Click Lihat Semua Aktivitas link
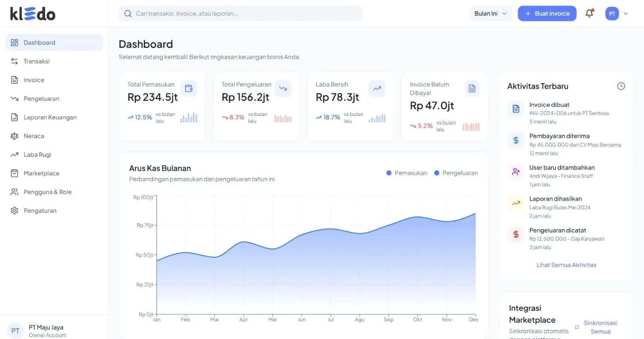Image resolution: width=644 pixels, height=339 pixels. (x=566, y=265)
